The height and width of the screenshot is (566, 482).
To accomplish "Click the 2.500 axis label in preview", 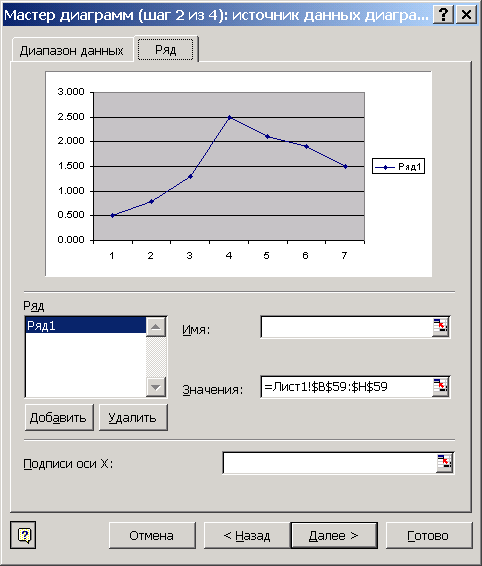I will pyautogui.click(x=71, y=117).
